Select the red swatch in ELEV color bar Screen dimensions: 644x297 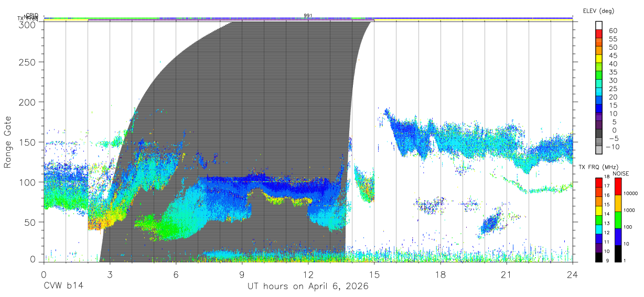click(x=599, y=34)
